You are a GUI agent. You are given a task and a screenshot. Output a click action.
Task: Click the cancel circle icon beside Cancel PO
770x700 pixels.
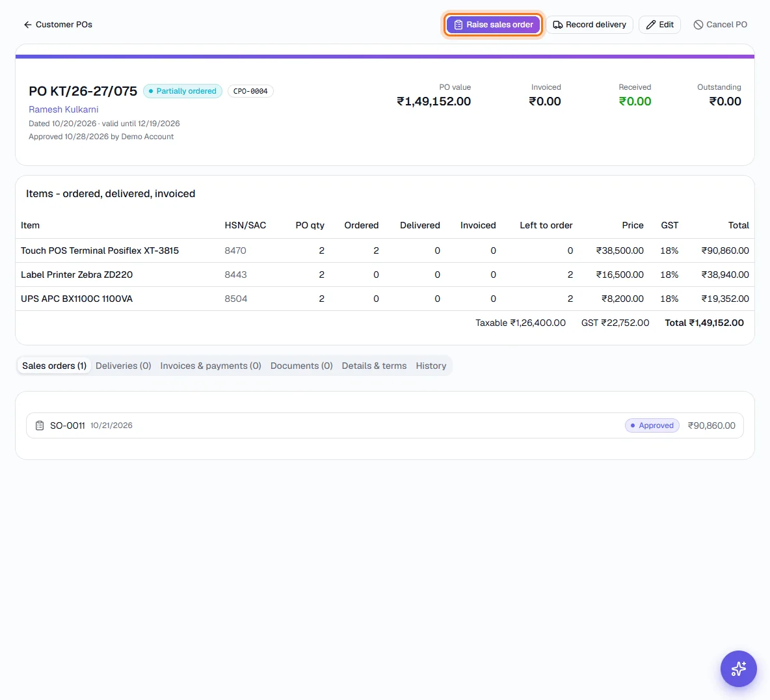coord(698,25)
